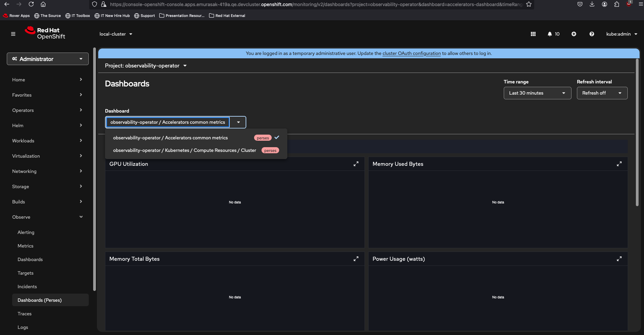This screenshot has width=644, height=335.
Task: Go to the browser home page
Action: click(43, 4)
